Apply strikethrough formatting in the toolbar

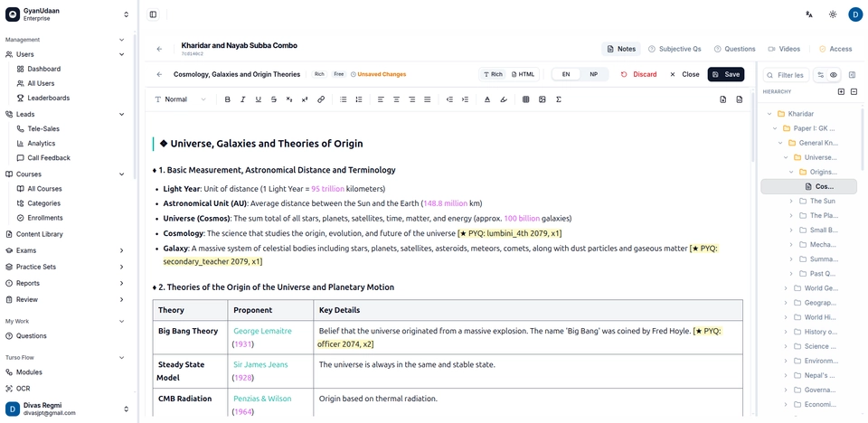273,99
